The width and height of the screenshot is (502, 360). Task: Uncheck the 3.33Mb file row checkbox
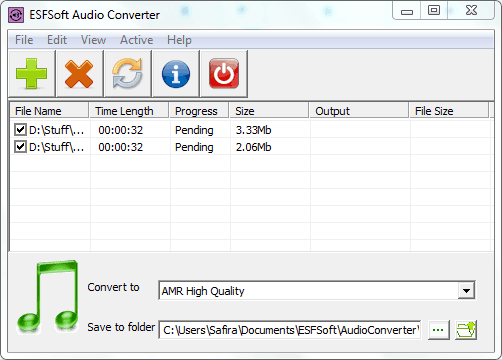[20, 129]
